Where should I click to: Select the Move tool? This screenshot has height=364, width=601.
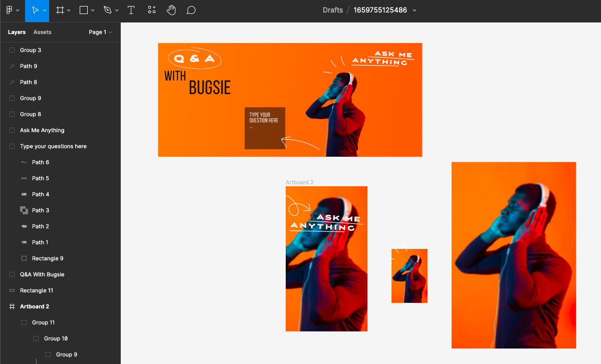click(x=34, y=10)
